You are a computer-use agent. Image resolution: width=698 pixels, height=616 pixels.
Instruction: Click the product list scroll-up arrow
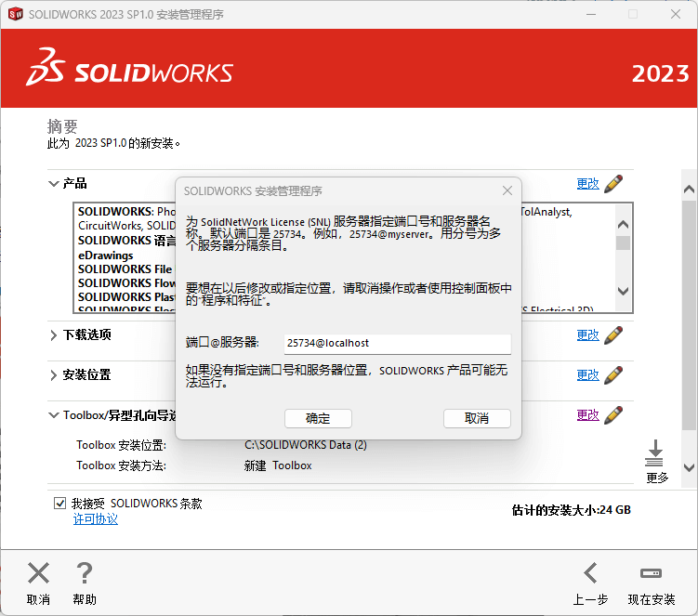(x=624, y=224)
